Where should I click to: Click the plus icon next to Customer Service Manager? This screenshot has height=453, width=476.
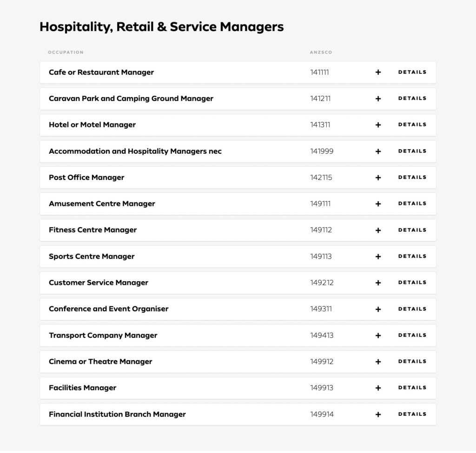378,283
